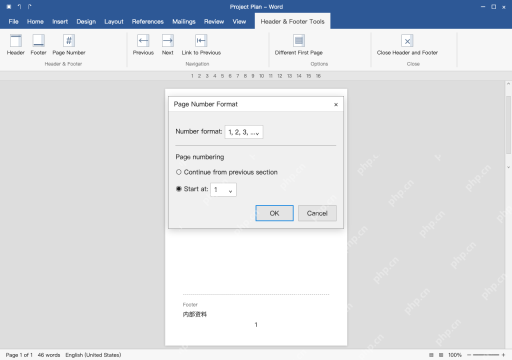Adjust the zoom slider in status bar
This screenshot has width=512, height=360.
[x=486, y=355]
